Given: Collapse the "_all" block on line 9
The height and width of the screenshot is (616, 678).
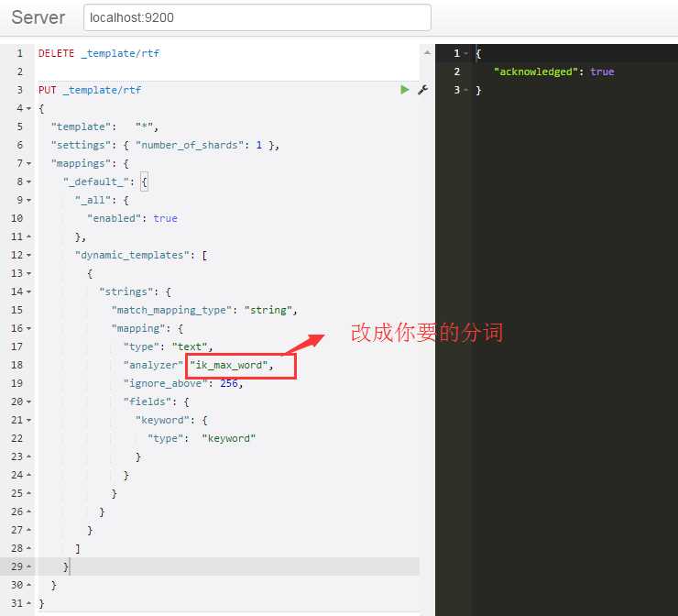Looking at the screenshot, I should tap(29, 200).
